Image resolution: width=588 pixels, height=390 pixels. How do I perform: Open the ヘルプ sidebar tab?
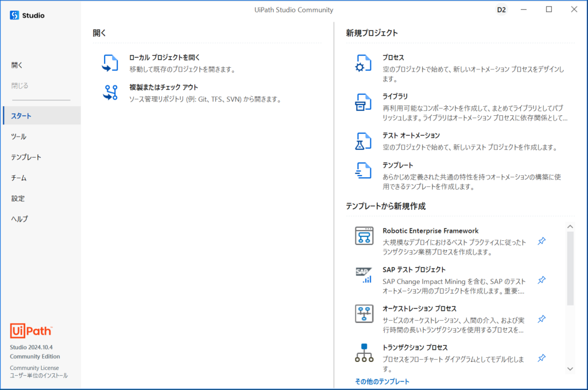(41, 219)
